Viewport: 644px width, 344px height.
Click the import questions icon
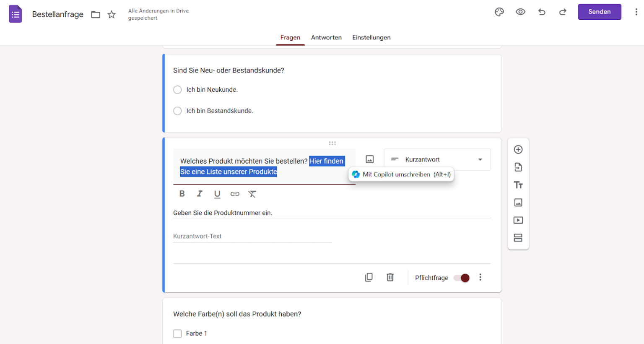[518, 167]
